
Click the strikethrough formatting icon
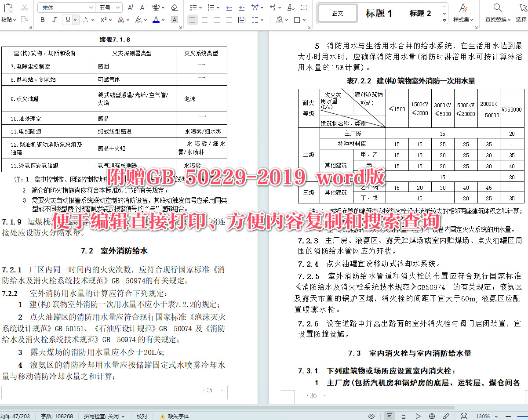coord(85,20)
